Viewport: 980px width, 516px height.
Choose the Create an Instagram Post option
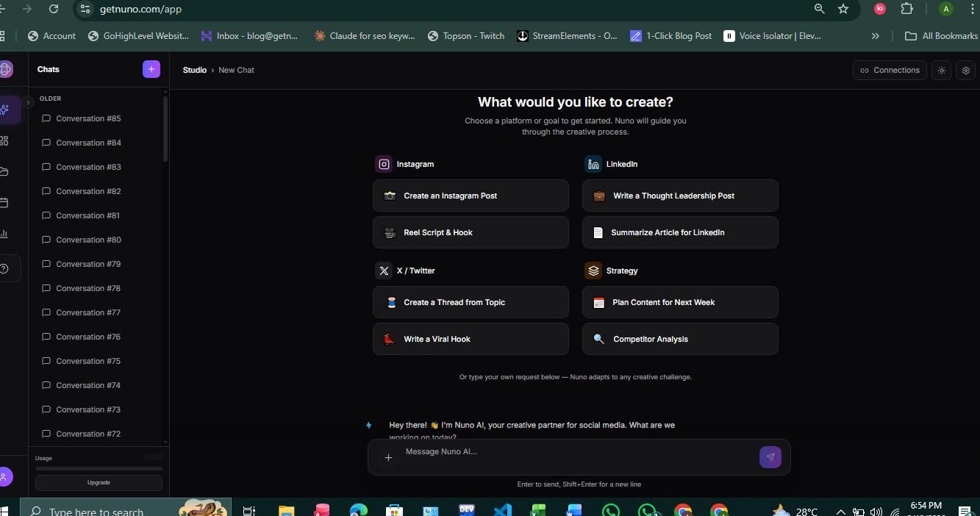click(471, 196)
